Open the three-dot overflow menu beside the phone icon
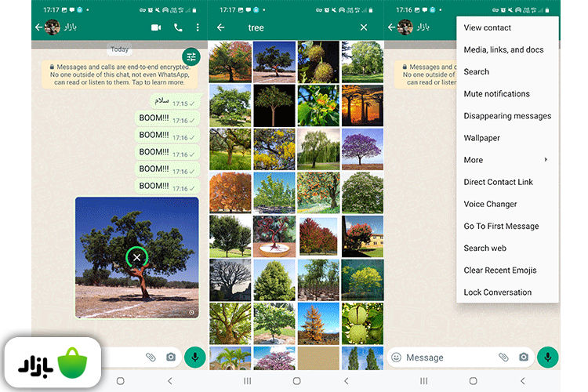 point(198,27)
